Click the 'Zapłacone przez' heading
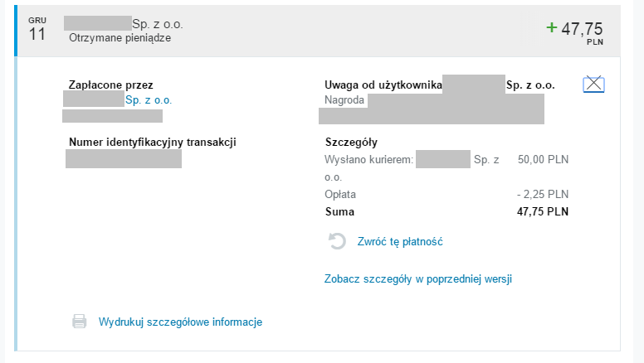This screenshot has width=644, height=363. (111, 85)
